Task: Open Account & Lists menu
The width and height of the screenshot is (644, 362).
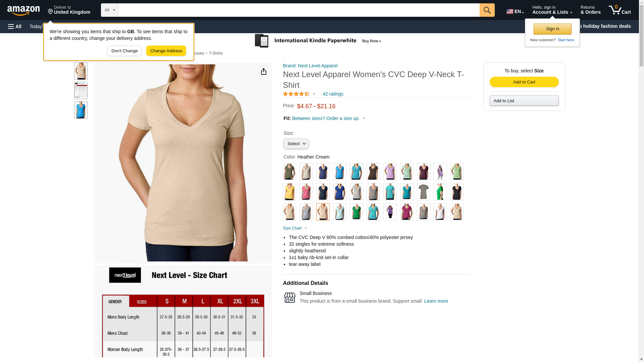Action: pos(552,10)
